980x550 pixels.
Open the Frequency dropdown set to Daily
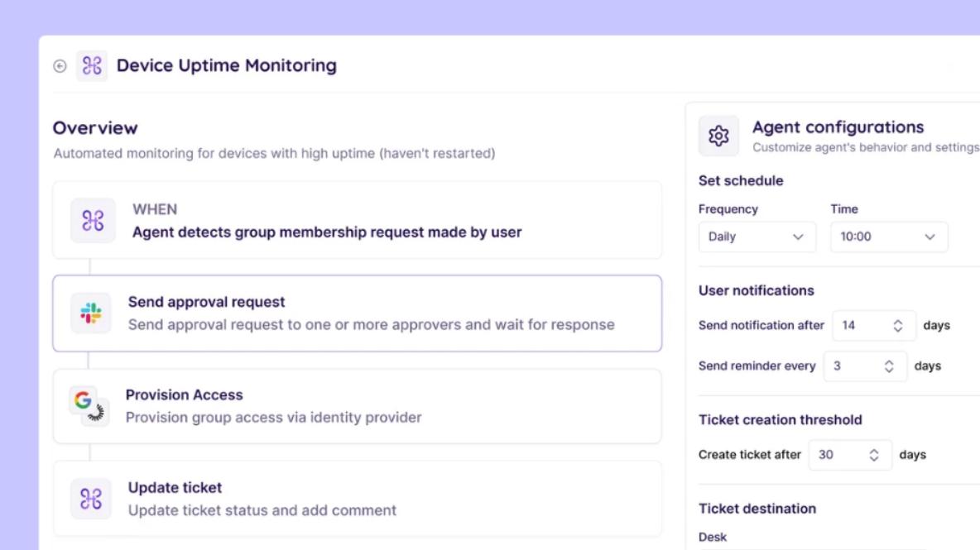(757, 237)
